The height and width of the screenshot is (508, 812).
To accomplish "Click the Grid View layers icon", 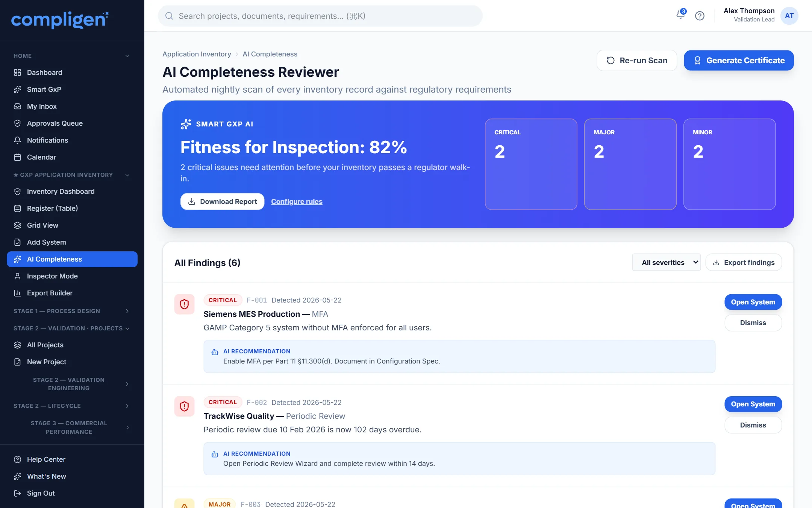I will (x=17, y=225).
